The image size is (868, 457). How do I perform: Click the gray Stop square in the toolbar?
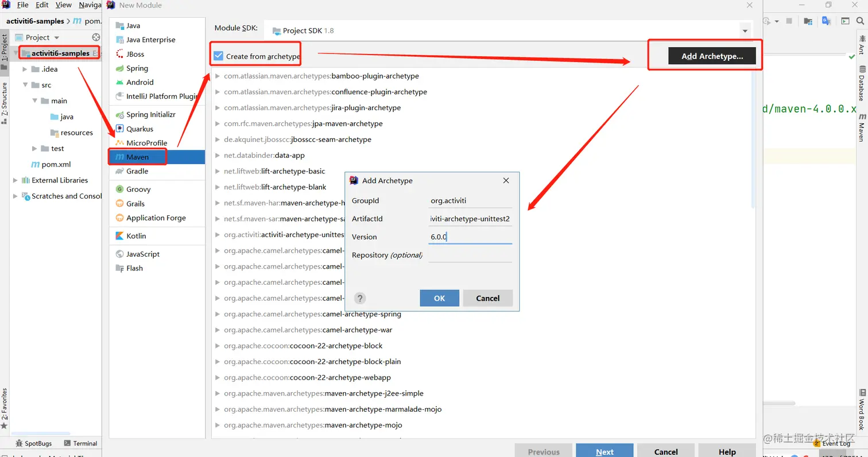tap(789, 21)
